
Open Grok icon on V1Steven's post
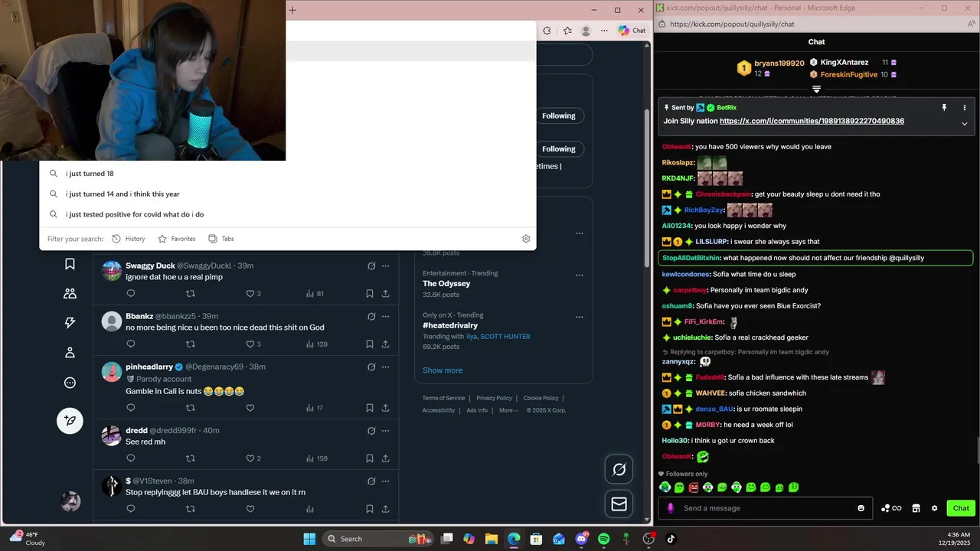[371, 481]
